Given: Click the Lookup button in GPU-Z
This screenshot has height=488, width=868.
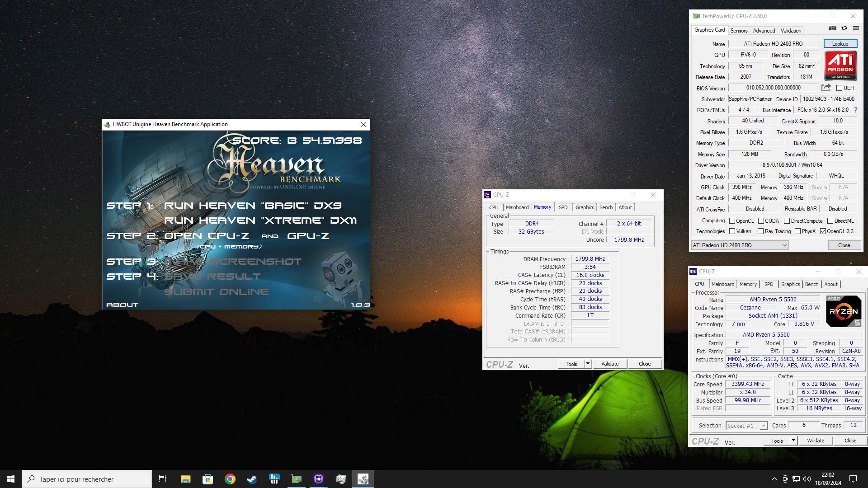Looking at the screenshot, I should pyautogui.click(x=840, y=44).
